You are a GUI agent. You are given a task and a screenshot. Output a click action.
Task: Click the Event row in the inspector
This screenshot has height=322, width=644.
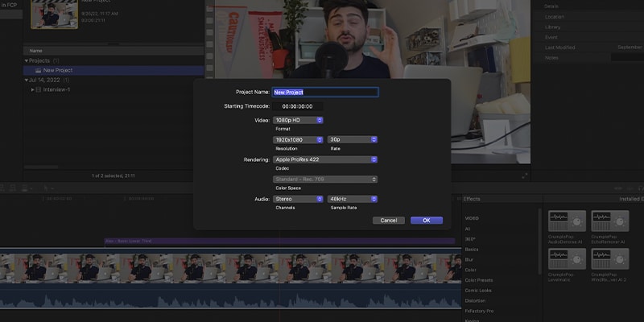pos(588,37)
